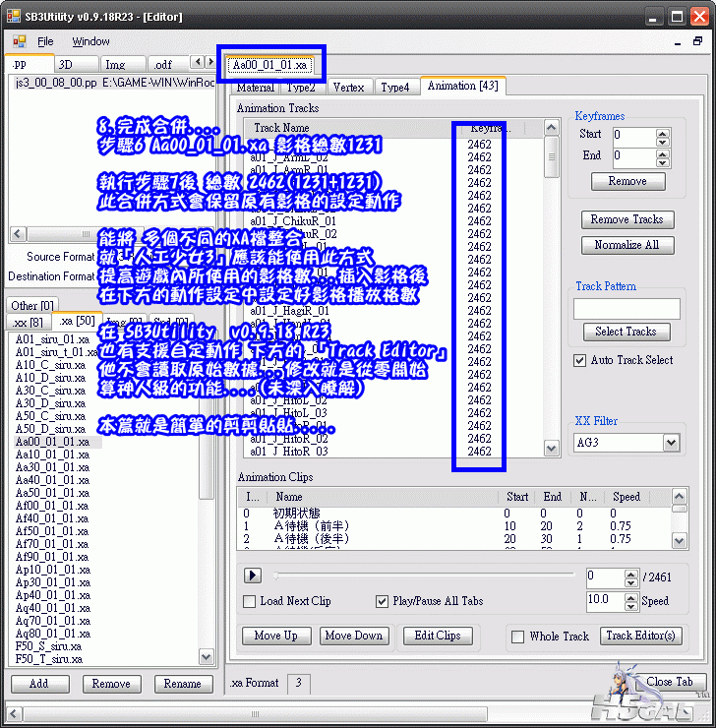This screenshot has height=728, width=716.
Task: Click the .xa Format value field
Action: click(298, 683)
